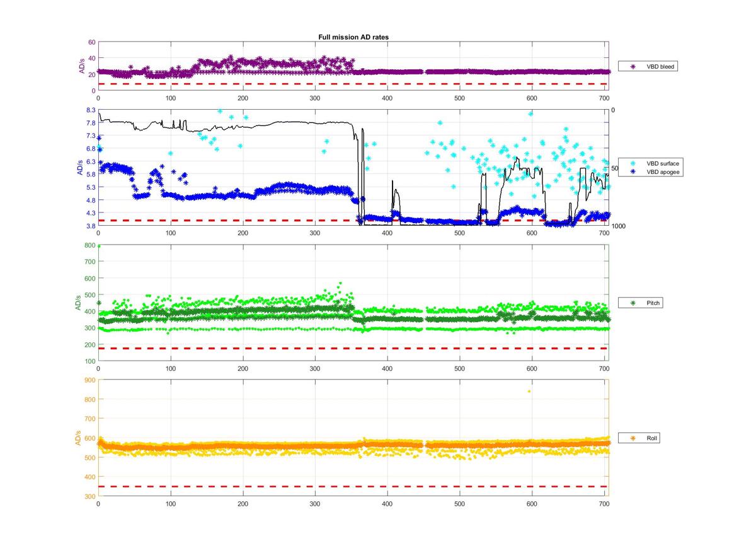Click the '6.8' y-axis tick label
Screen dimensions: 756x558
91,149
